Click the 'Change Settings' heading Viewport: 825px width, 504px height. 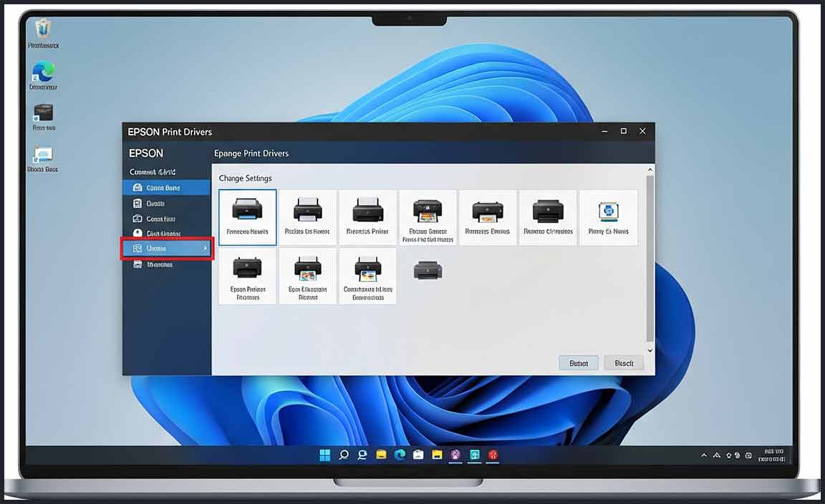[245, 178]
